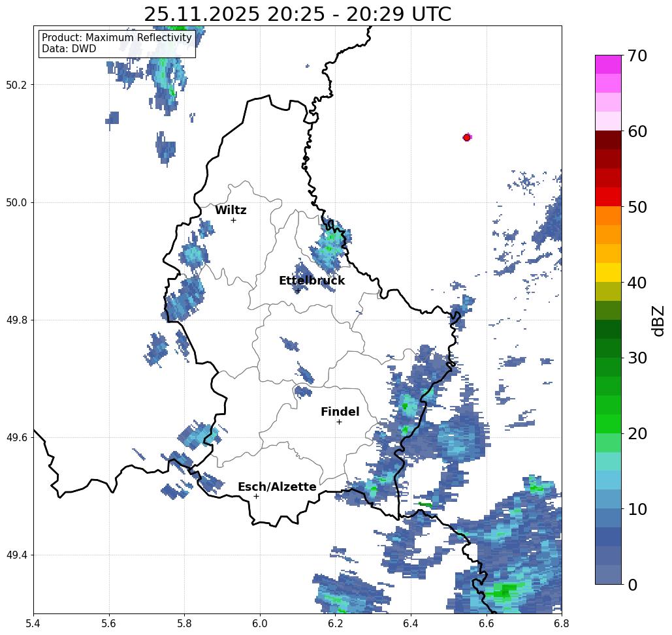
Task: Click the title text 25.11.2025 20:25 - 20:29 UTC
Action: coord(297,14)
